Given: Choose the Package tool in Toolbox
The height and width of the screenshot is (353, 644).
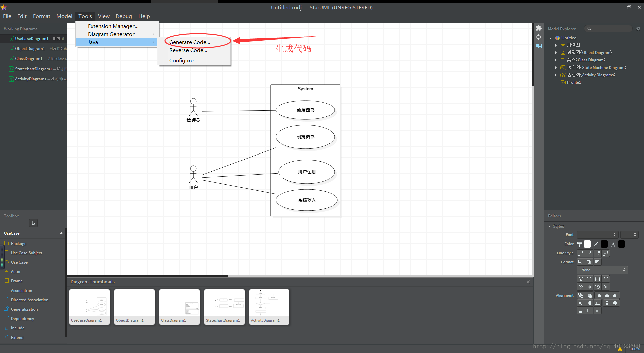Looking at the screenshot, I should click(18, 243).
